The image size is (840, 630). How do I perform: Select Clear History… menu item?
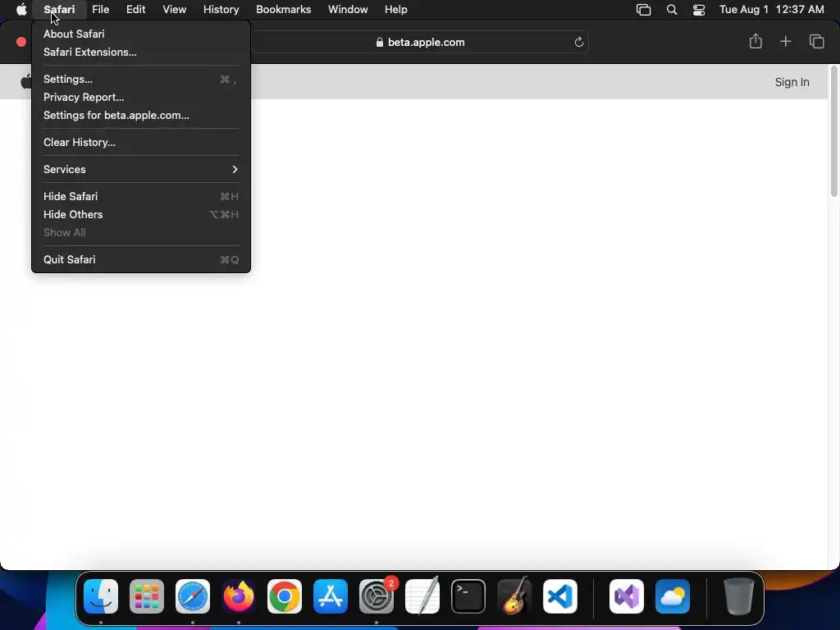pos(141,143)
